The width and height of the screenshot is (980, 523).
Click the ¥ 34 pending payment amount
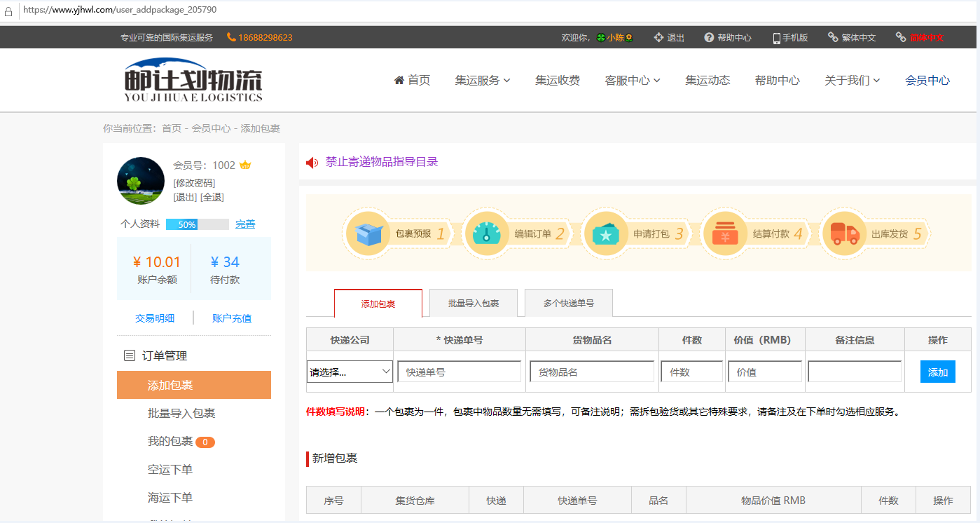coord(225,262)
